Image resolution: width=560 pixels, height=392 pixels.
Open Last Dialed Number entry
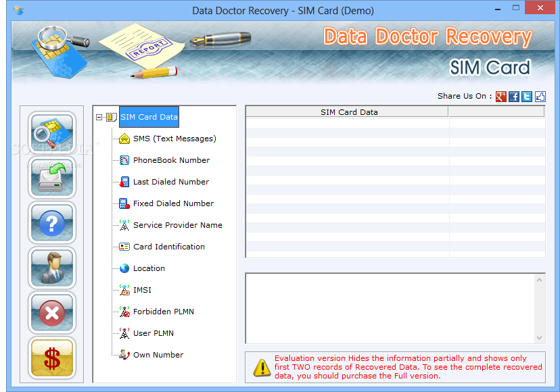coord(171,182)
